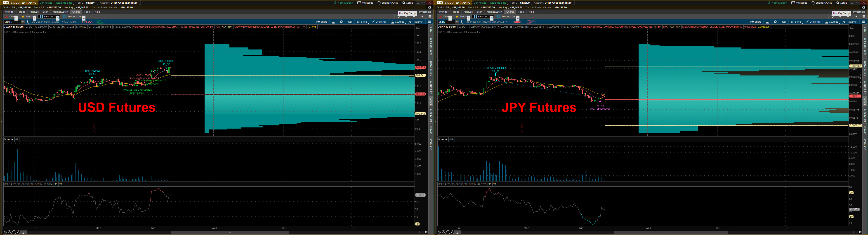Click the MovAvgTwoLinesStrat study label in USD chart header
868x235 pixels.
click(264, 27)
